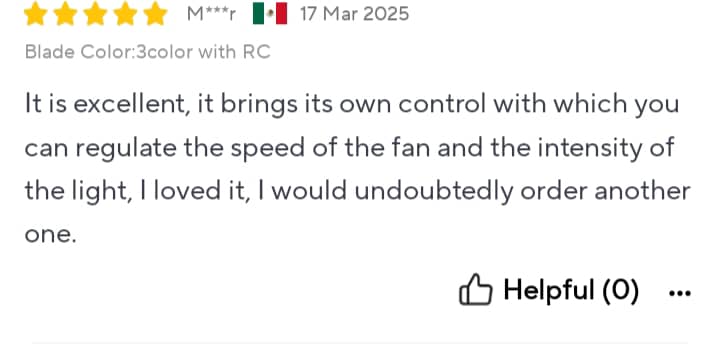Click the fifth rating star
Image resolution: width=720 pixels, height=362 pixels.
(155, 13)
